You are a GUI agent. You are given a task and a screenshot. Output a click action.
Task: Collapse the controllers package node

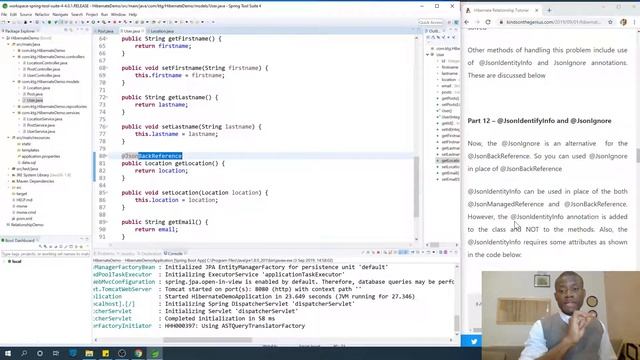[14, 57]
